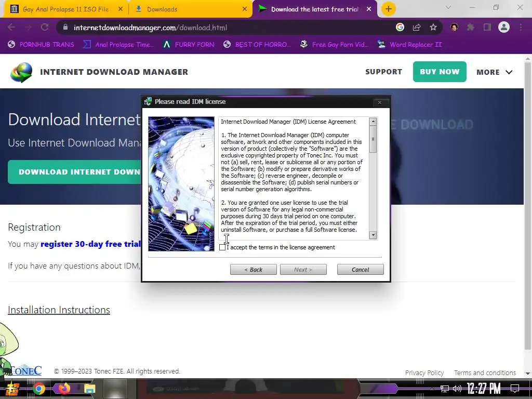Open the Chrome profile avatar
Image resolution: width=532 pixels, height=399 pixels.
coord(504,28)
